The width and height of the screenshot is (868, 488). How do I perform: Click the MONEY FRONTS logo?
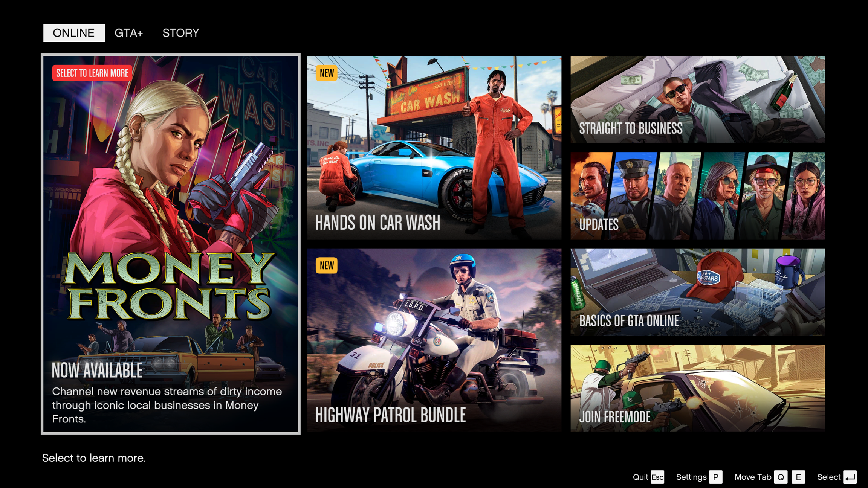click(x=170, y=286)
